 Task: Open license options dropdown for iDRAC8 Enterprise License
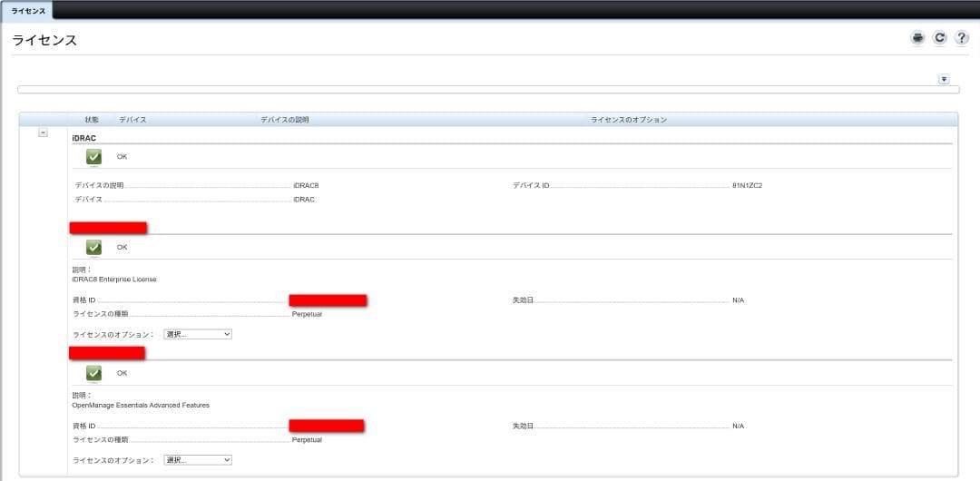pyautogui.click(x=198, y=335)
